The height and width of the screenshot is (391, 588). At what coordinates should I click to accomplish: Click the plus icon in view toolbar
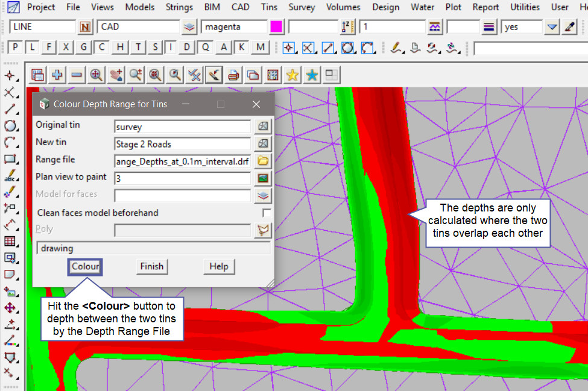(x=57, y=75)
